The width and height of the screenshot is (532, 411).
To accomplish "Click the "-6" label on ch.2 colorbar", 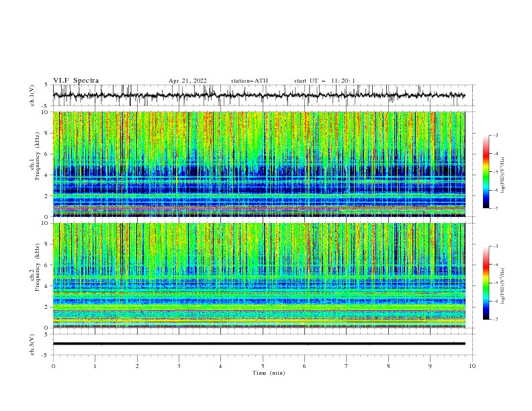I will pyautogui.click(x=496, y=301).
